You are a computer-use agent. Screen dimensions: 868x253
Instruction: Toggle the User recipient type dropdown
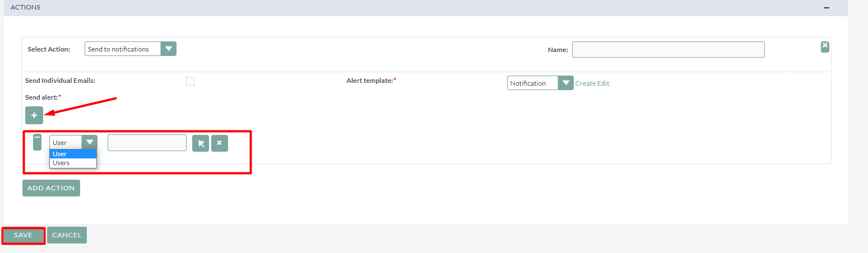coord(73,142)
